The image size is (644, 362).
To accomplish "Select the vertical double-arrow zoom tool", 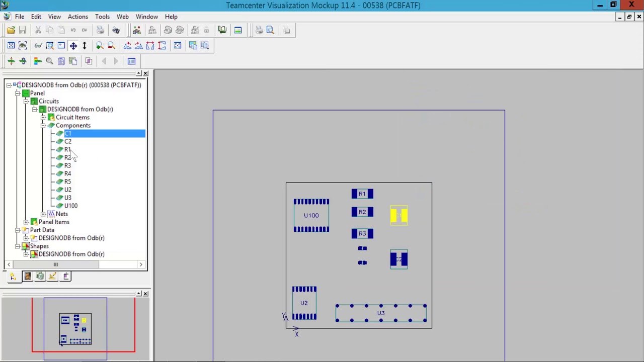I will 85,46.
